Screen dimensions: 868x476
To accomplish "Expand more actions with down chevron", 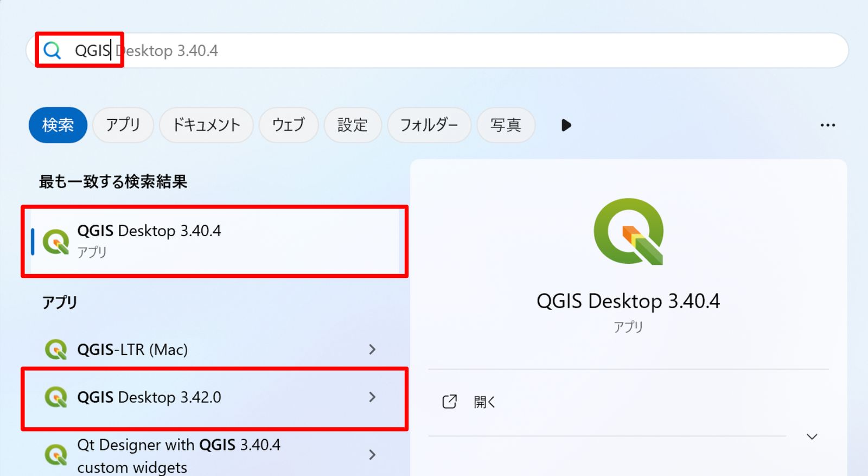I will point(812,436).
